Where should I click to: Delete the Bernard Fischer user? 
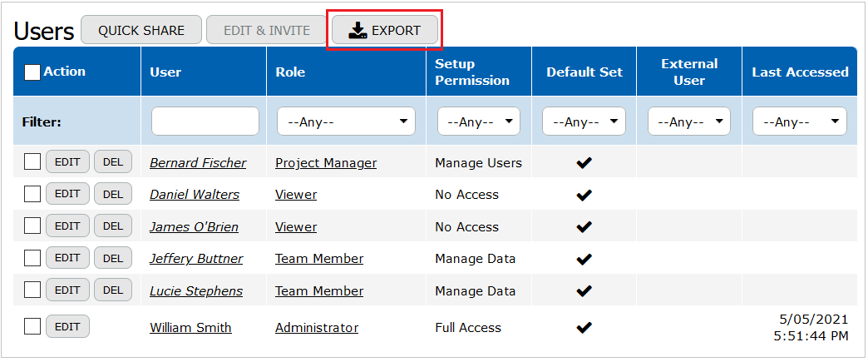pos(113,162)
